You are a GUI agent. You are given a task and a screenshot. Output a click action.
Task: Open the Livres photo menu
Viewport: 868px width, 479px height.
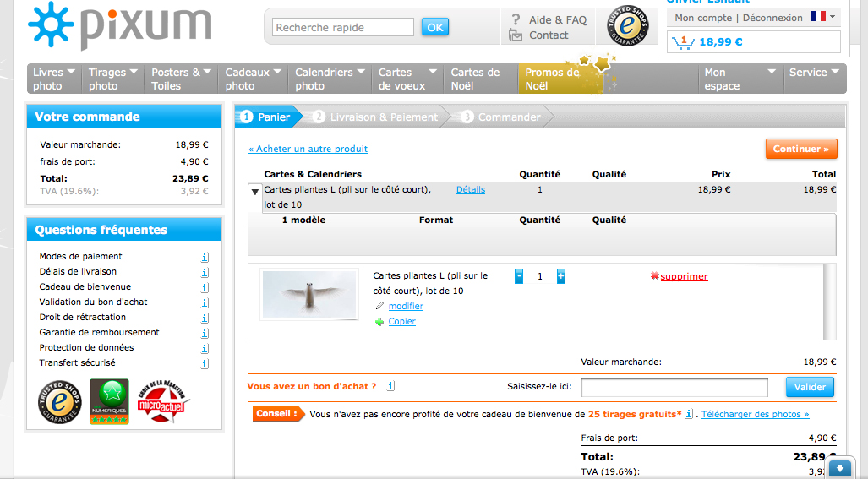[54, 79]
